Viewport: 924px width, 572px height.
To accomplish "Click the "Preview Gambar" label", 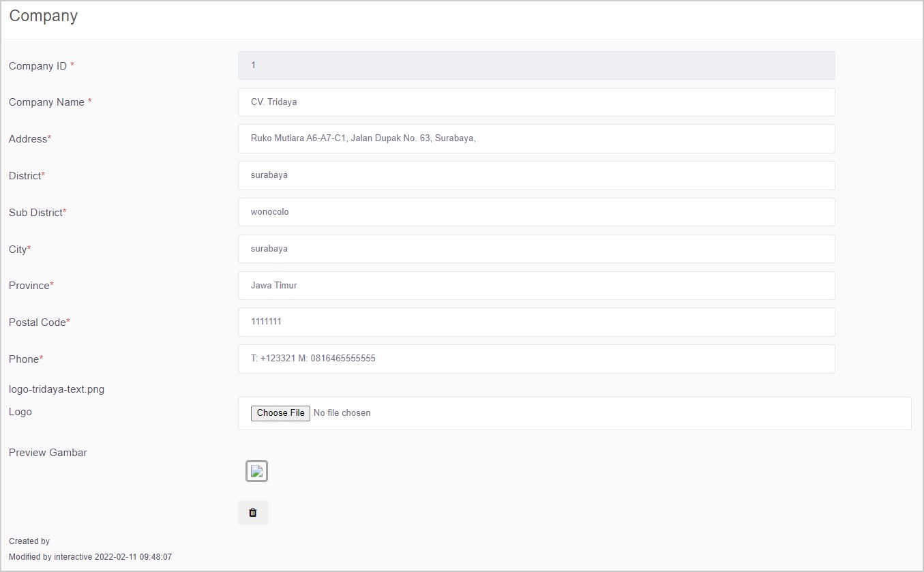I will click(48, 453).
